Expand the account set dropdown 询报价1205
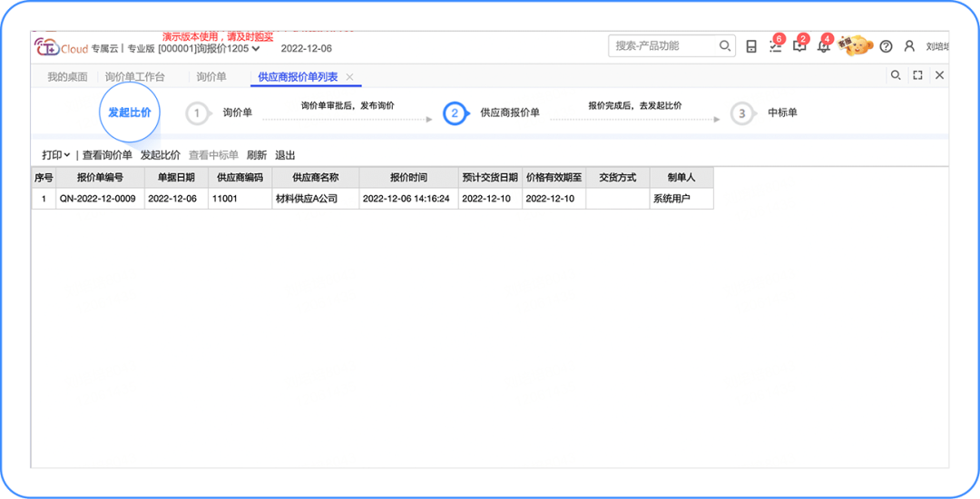The image size is (980, 499). click(x=255, y=48)
